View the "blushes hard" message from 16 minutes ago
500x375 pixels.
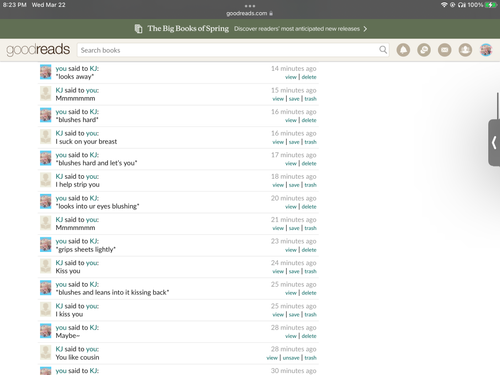click(291, 120)
